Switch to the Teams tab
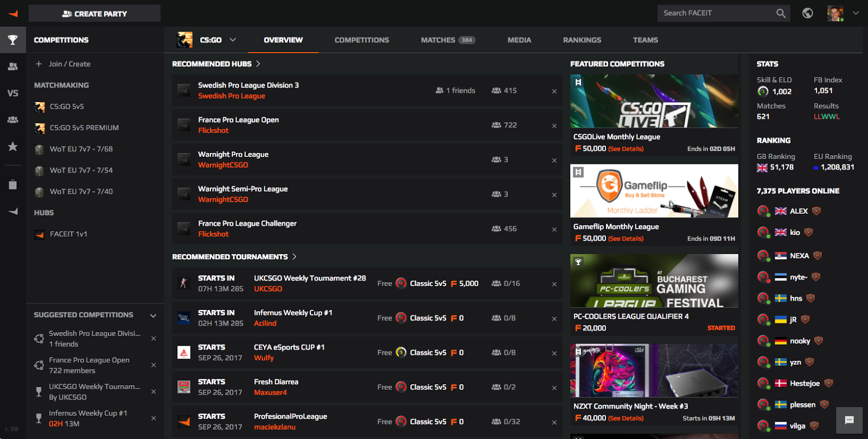 646,40
